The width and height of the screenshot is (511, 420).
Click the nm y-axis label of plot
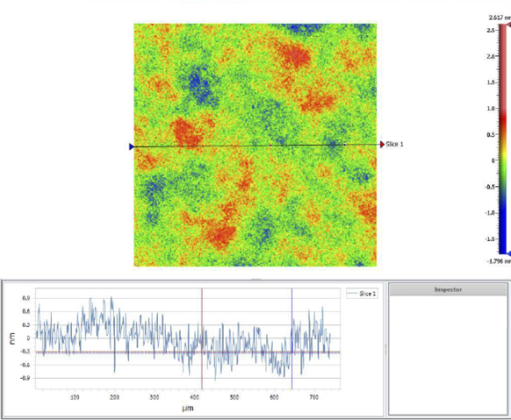[x=12, y=338]
